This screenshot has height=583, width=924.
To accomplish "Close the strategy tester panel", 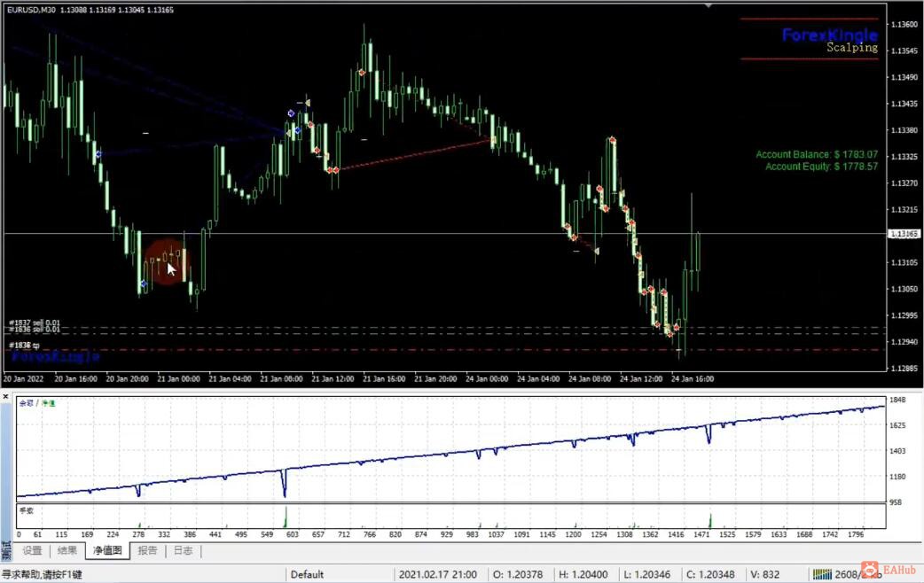I will [x=6, y=397].
